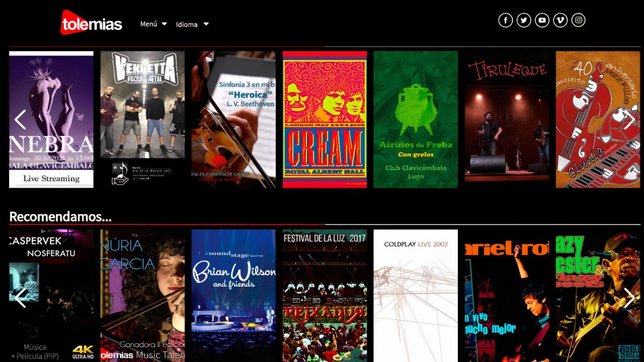
Task: Click the Recomendamos... section heading
Action: tap(60, 216)
